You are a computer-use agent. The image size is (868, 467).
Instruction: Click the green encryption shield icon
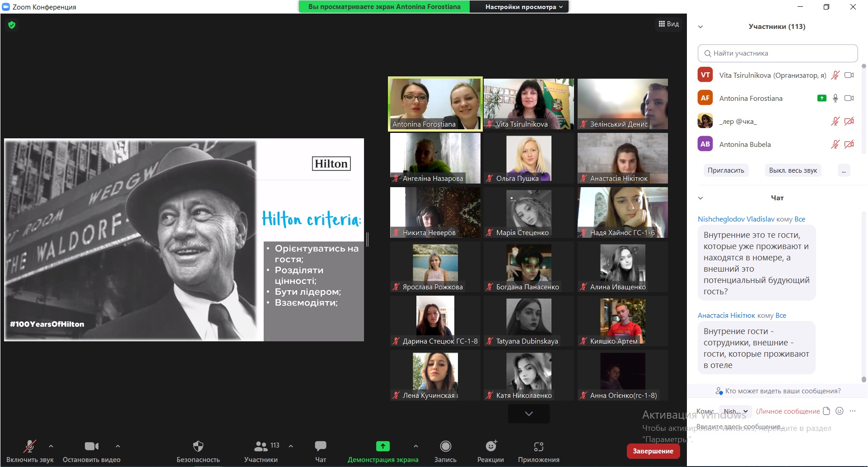click(x=12, y=25)
